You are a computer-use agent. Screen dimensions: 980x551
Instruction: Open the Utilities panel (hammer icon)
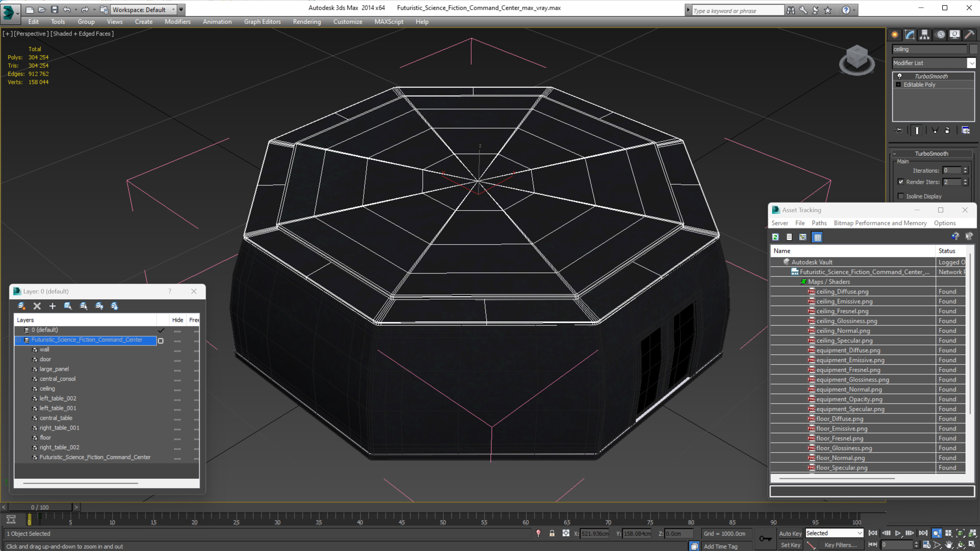(x=969, y=35)
